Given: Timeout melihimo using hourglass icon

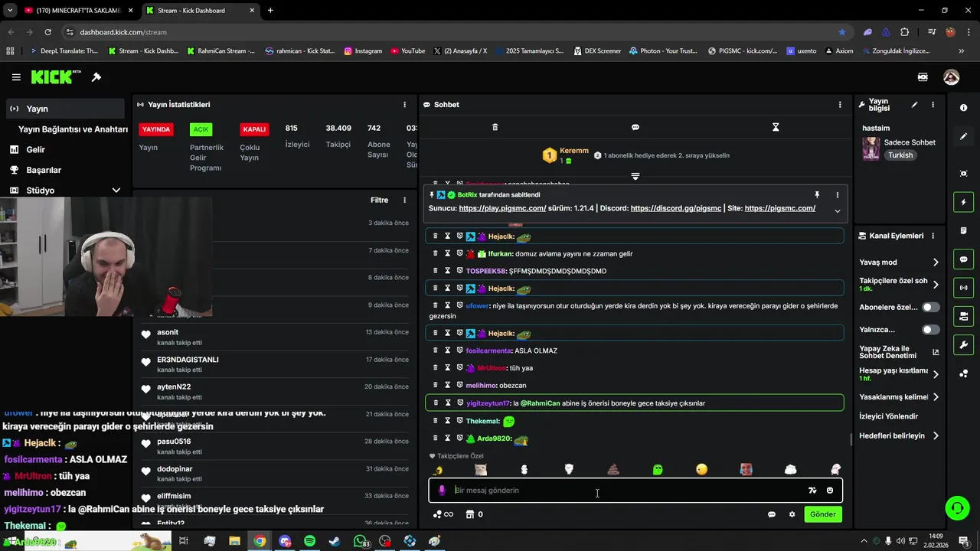Looking at the screenshot, I should (x=448, y=385).
